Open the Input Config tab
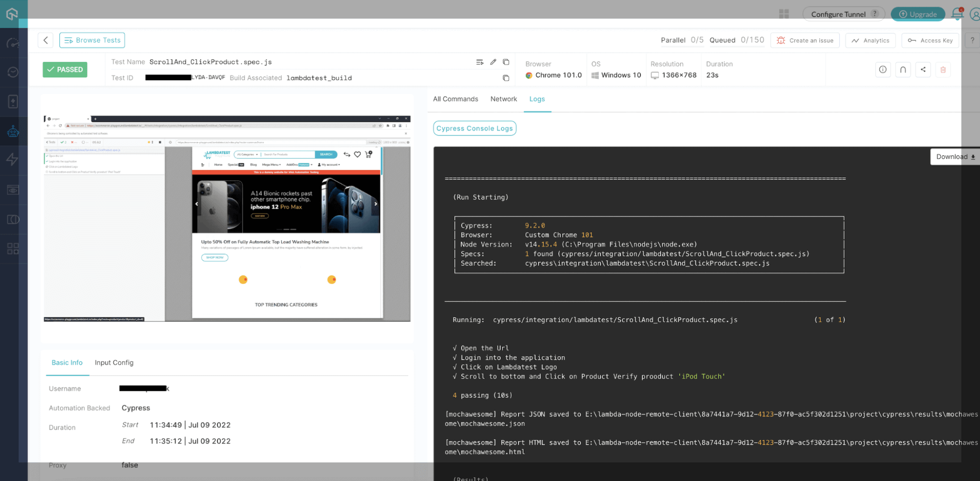The image size is (980, 481). (114, 362)
